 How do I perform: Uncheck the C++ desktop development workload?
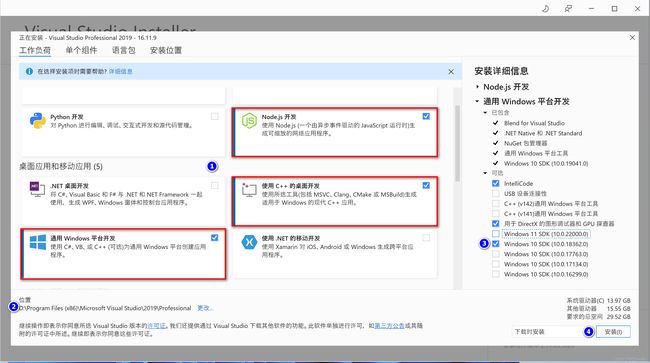[x=426, y=185]
